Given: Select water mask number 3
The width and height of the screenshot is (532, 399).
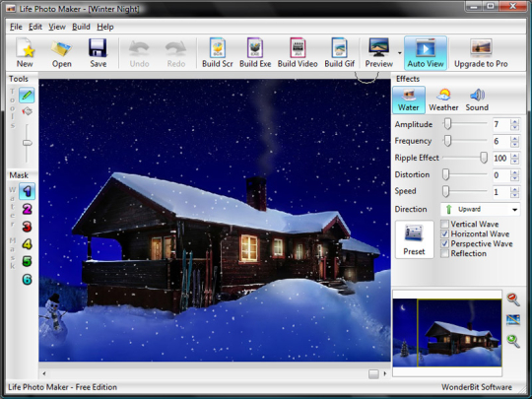Looking at the screenshot, I should click(x=27, y=227).
